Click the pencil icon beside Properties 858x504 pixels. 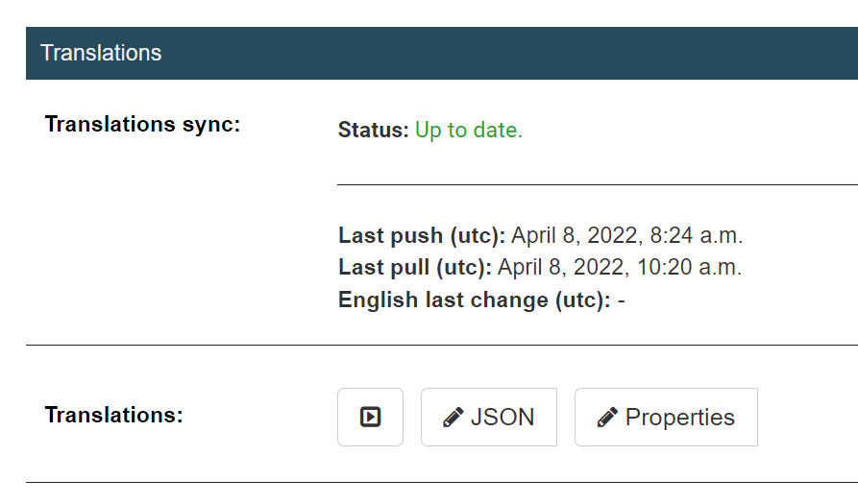pos(607,417)
